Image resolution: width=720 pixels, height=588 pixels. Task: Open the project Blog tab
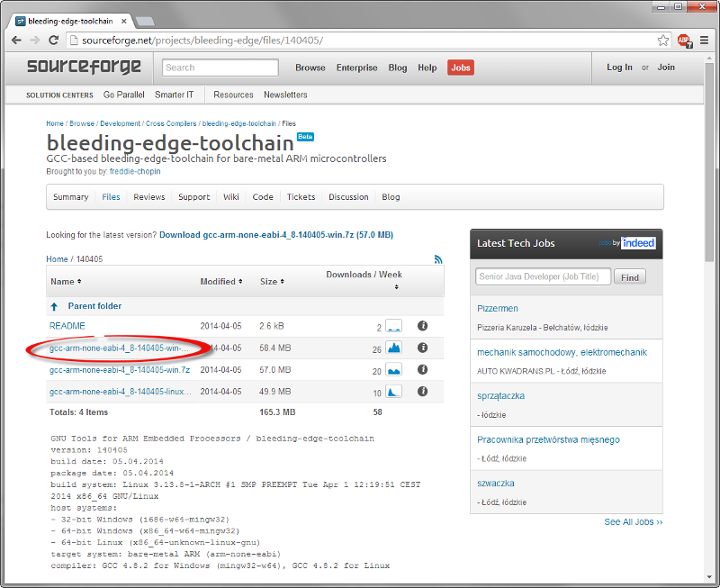click(391, 197)
